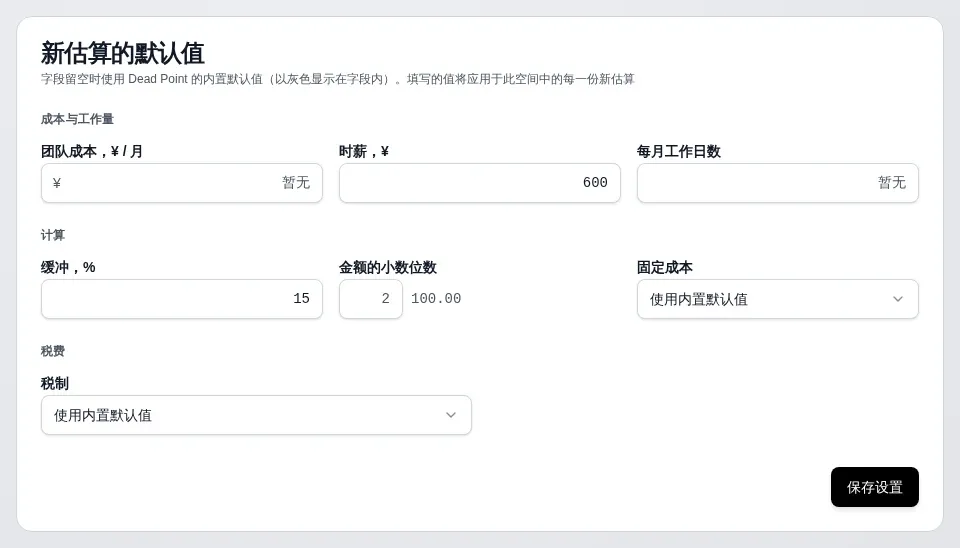The height and width of the screenshot is (548, 960).
Task: Click the 新估算的默认值 heading
Action: coord(122,53)
